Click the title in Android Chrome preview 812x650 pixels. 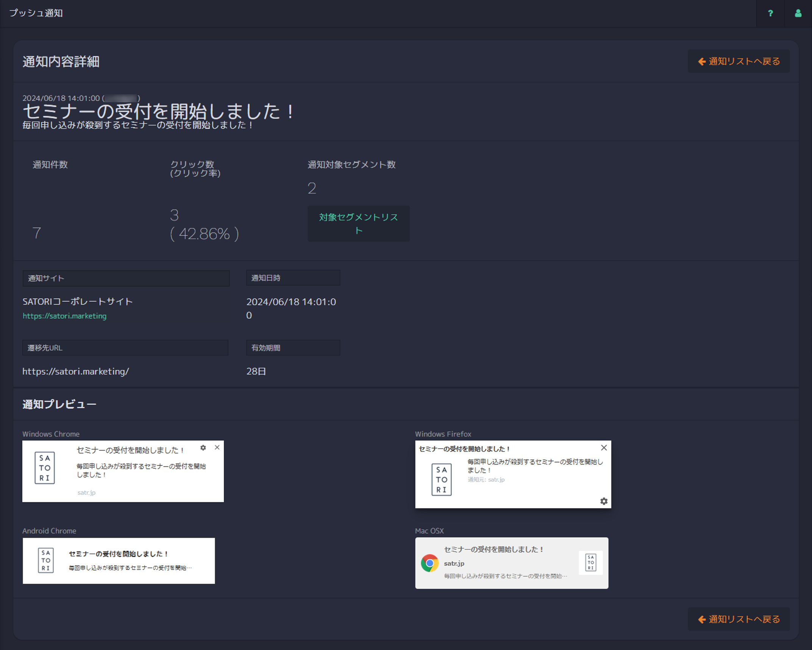(119, 554)
